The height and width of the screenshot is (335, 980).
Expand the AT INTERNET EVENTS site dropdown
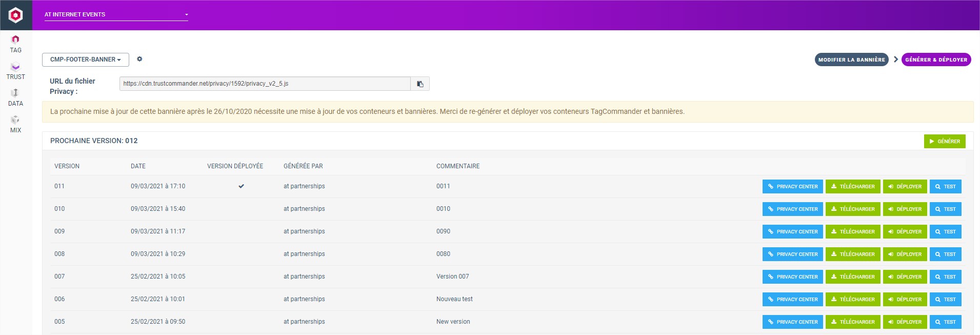click(x=116, y=14)
